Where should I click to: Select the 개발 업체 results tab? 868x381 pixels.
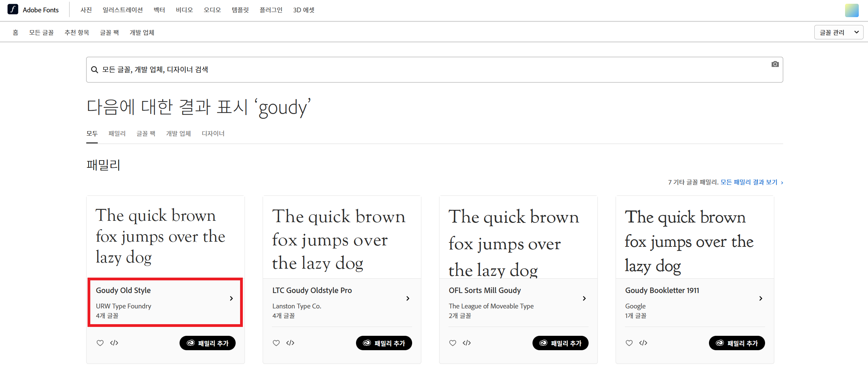pos(179,134)
